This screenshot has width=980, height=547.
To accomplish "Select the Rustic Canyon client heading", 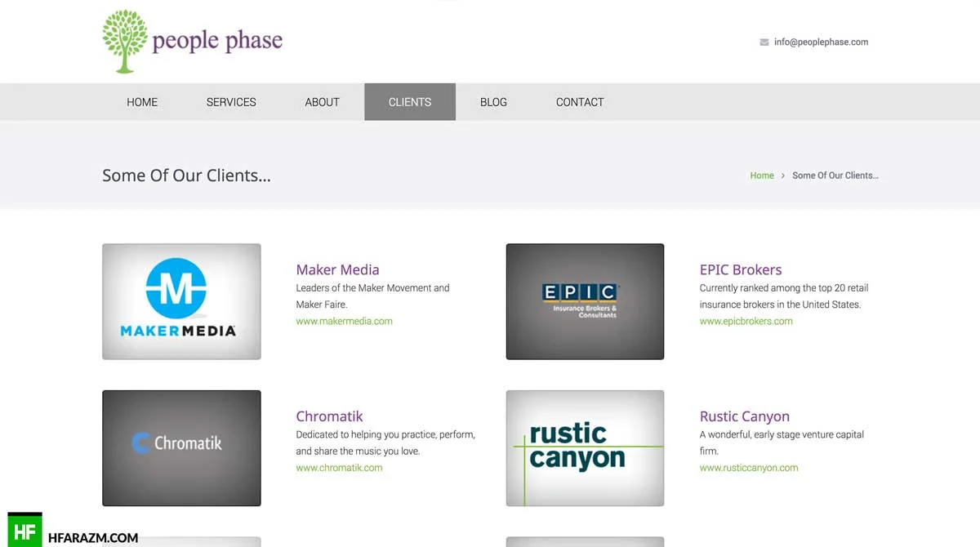I will (744, 416).
